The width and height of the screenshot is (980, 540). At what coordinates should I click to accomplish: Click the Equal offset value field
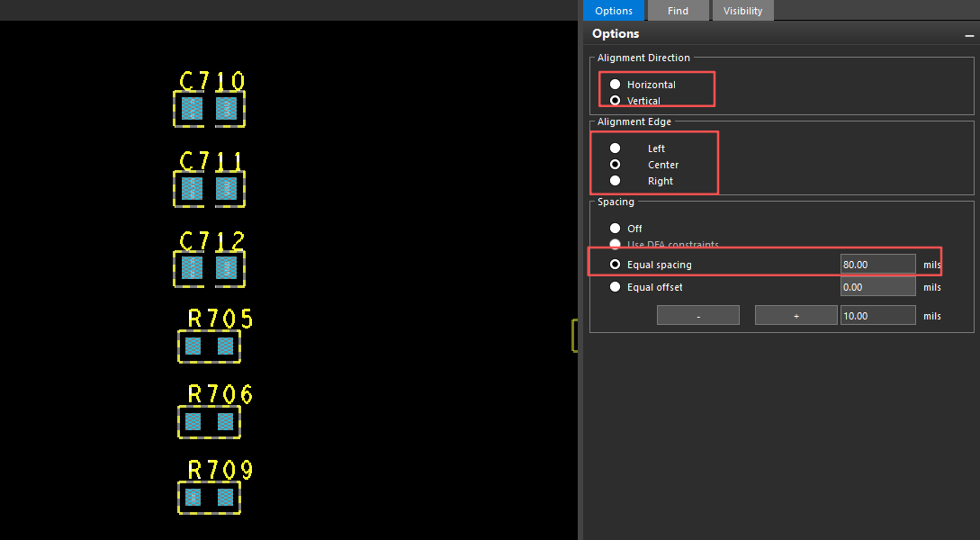click(x=877, y=287)
